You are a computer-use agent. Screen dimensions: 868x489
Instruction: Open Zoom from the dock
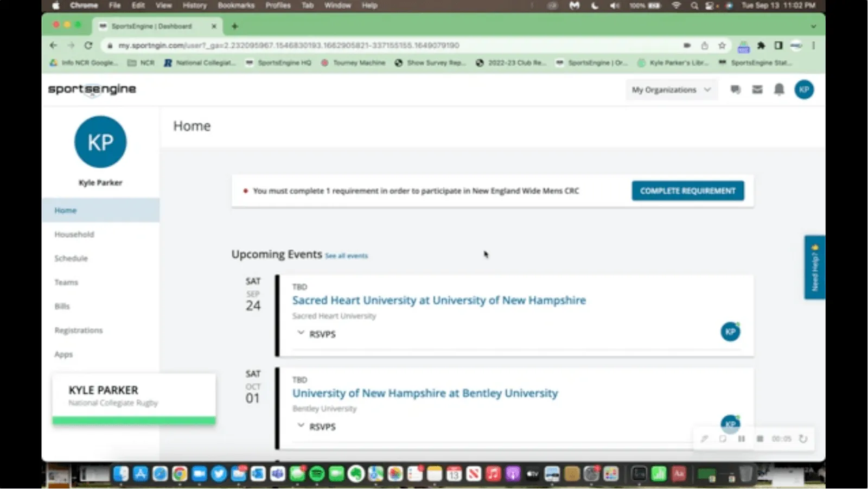point(199,474)
